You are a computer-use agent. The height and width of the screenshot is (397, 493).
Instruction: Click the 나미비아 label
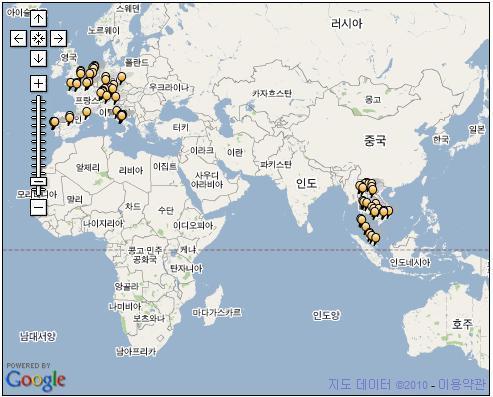point(125,306)
